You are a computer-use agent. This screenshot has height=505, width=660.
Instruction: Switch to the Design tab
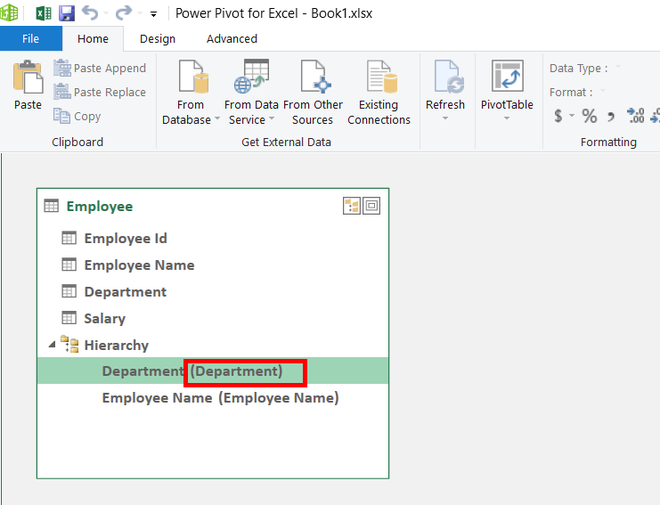click(158, 39)
